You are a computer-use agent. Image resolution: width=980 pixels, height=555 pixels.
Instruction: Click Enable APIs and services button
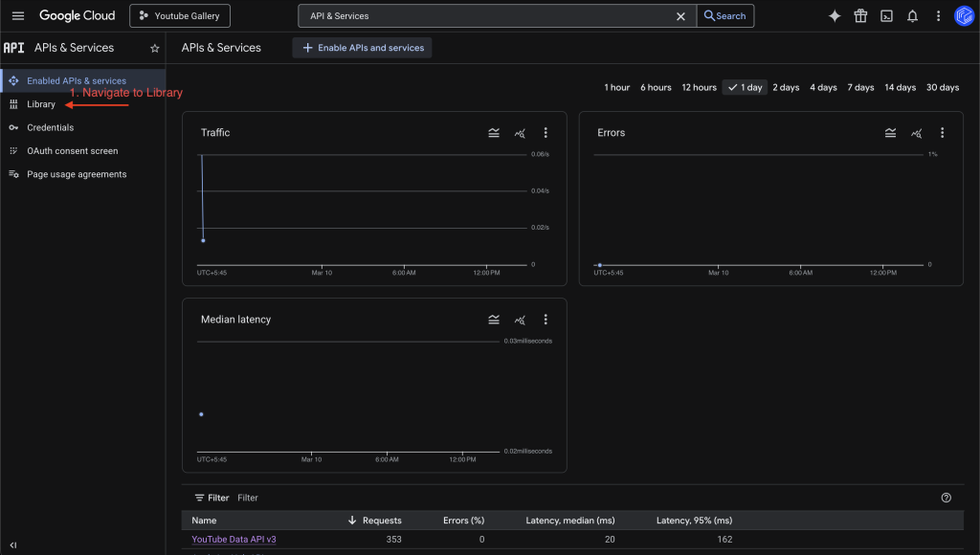coord(362,48)
